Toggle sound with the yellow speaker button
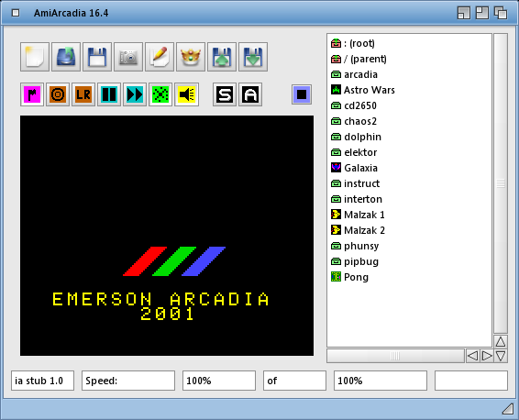Viewport: 519px width, 420px height. click(187, 94)
